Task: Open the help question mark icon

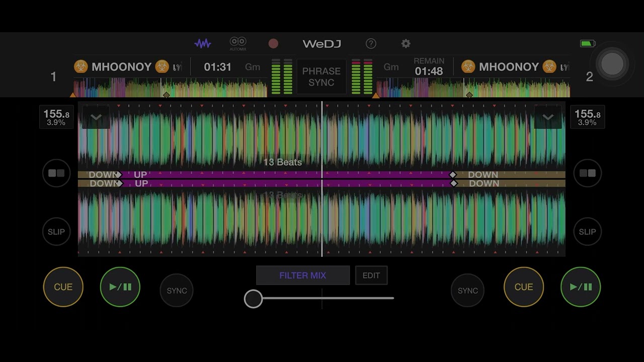Action: click(x=371, y=44)
